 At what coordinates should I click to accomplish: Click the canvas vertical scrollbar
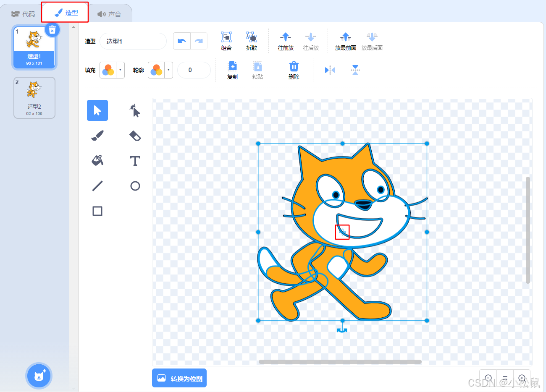click(x=528, y=230)
